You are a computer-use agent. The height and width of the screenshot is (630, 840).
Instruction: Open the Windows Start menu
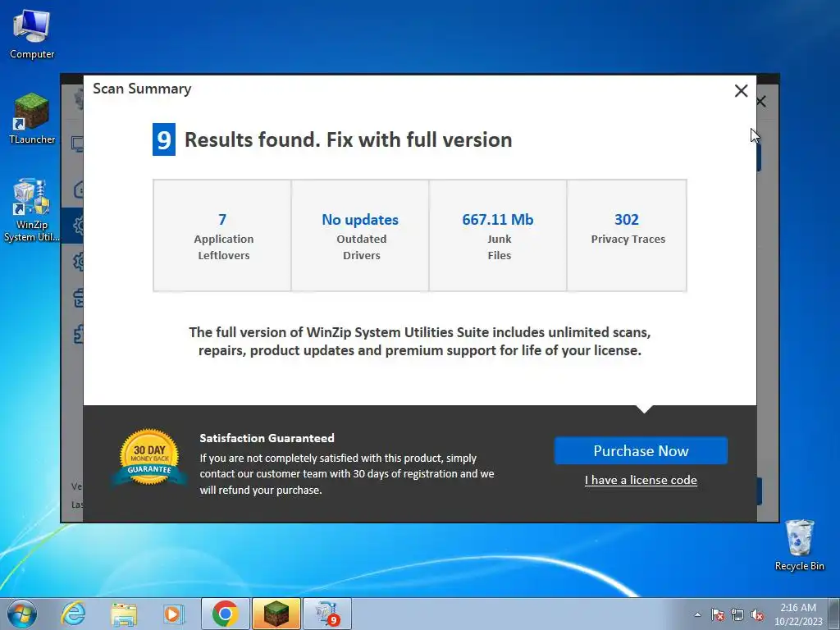[22, 614]
